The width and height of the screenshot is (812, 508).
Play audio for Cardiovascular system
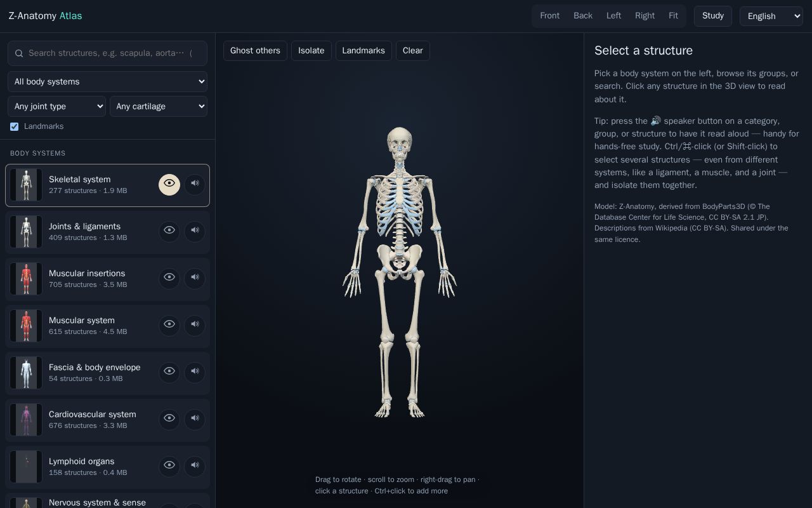[x=195, y=418]
